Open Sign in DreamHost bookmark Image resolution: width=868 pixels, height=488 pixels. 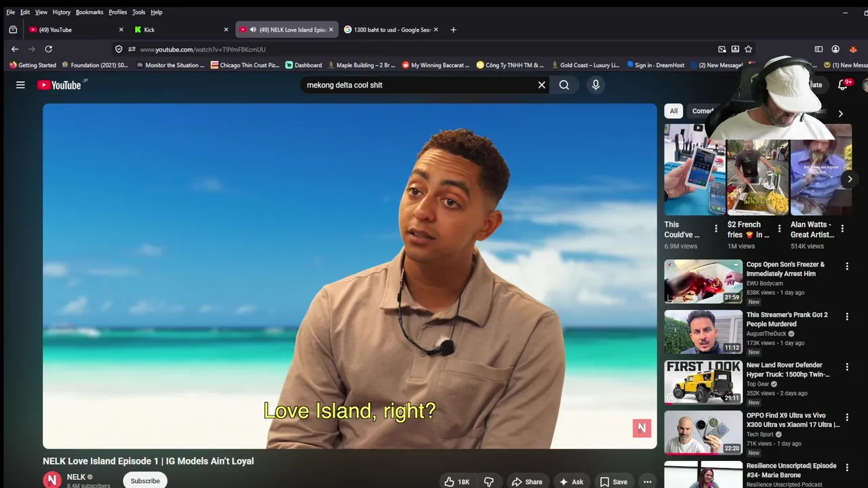coord(656,65)
